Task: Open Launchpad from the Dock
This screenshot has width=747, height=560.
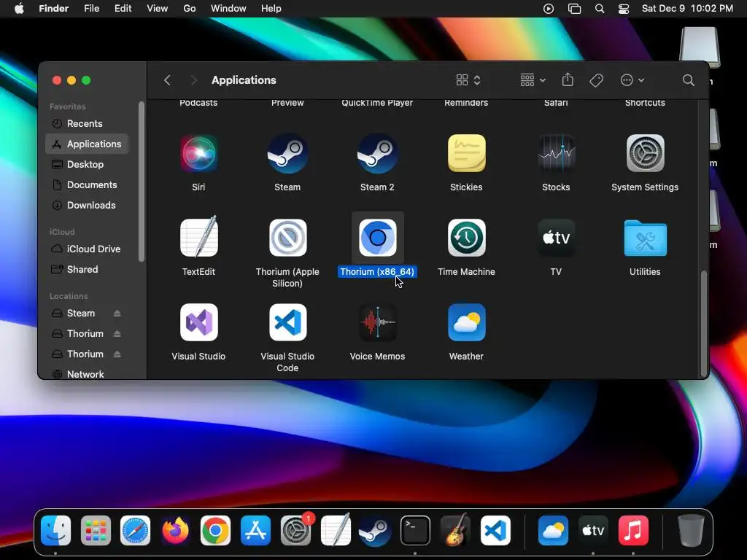Action: [96, 530]
